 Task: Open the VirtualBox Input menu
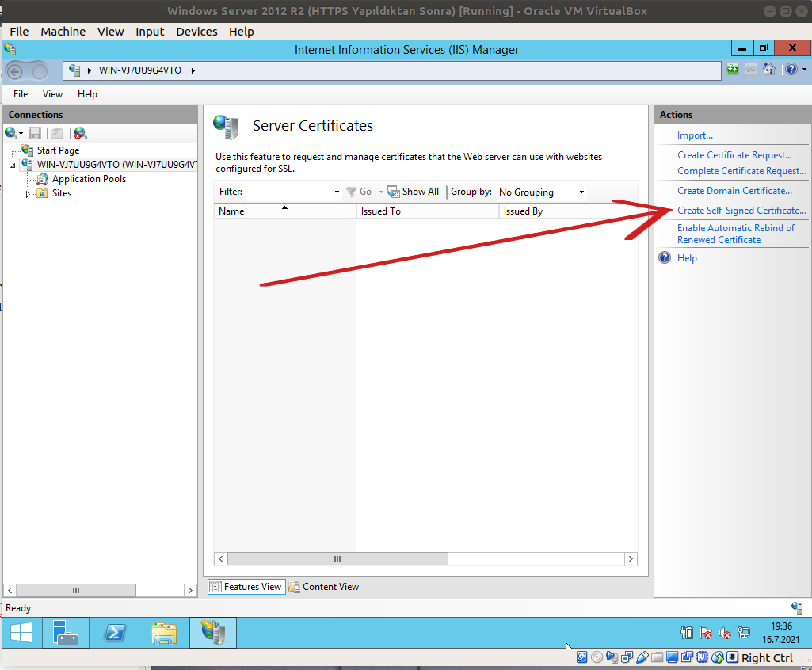pos(150,32)
